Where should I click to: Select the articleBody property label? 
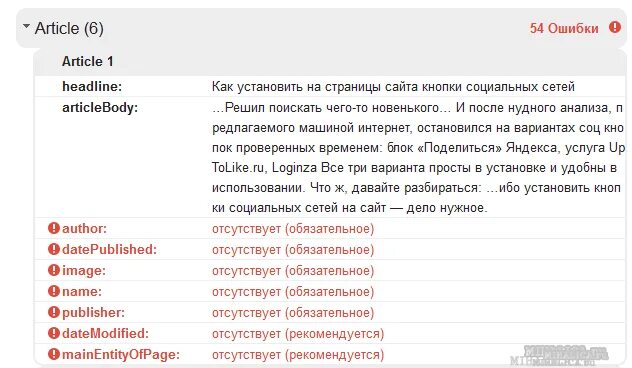pos(100,108)
